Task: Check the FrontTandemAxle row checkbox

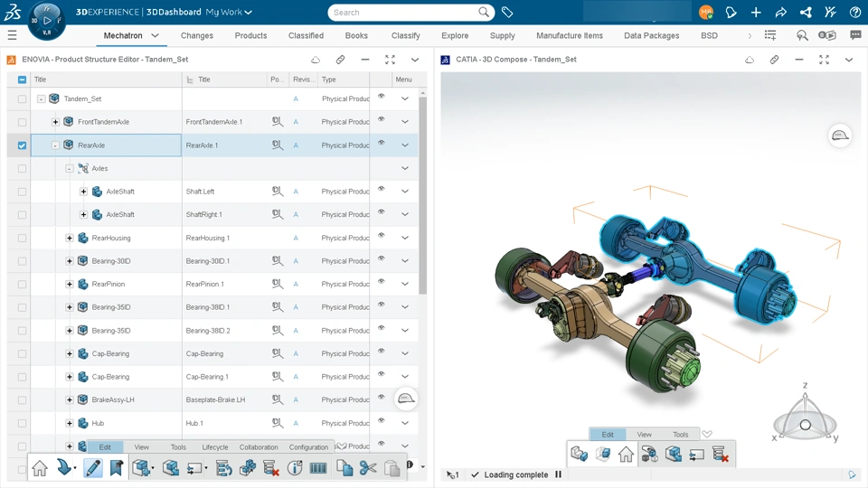Action: 22,122
